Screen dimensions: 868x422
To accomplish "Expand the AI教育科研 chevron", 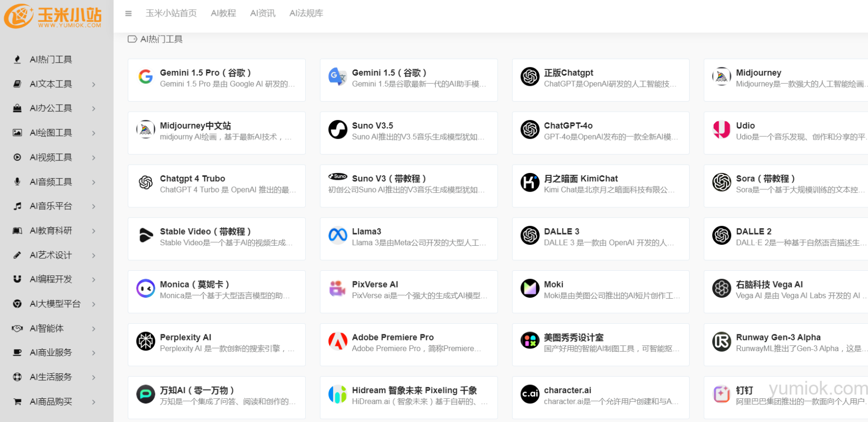I will (x=94, y=231).
